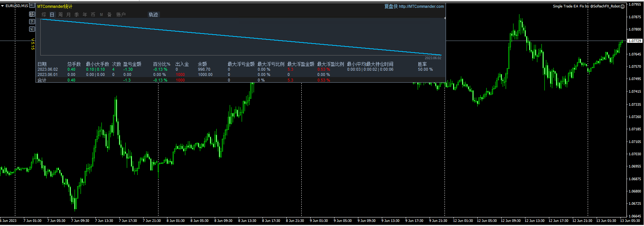The width and height of the screenshot is (644, 226).
Task: Open the 年 yearly tab
Action: pos(85,15)
